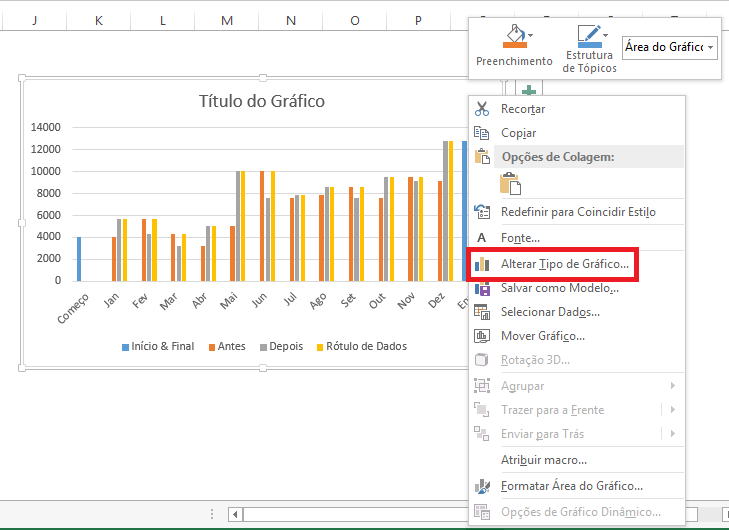Click the blue Início & Final legend swatch
This screenshot has width=729, height=530.
tap(126, 347)
